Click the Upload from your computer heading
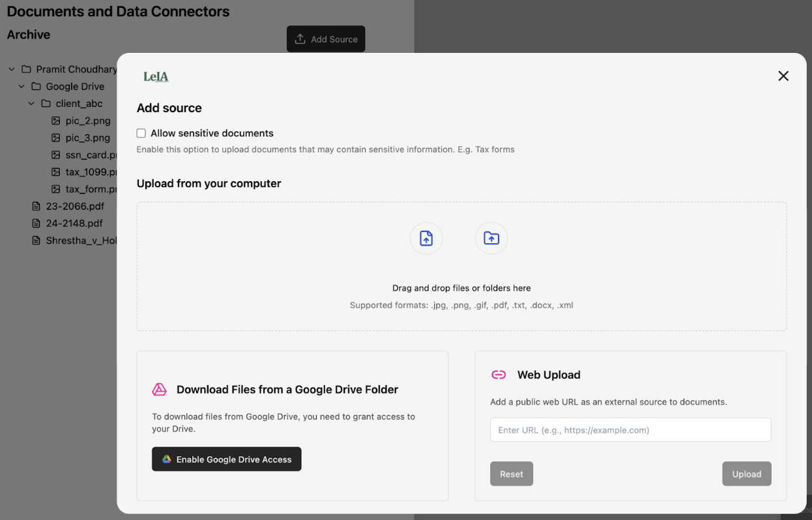812x520 pixels. (x=209, y=183)
